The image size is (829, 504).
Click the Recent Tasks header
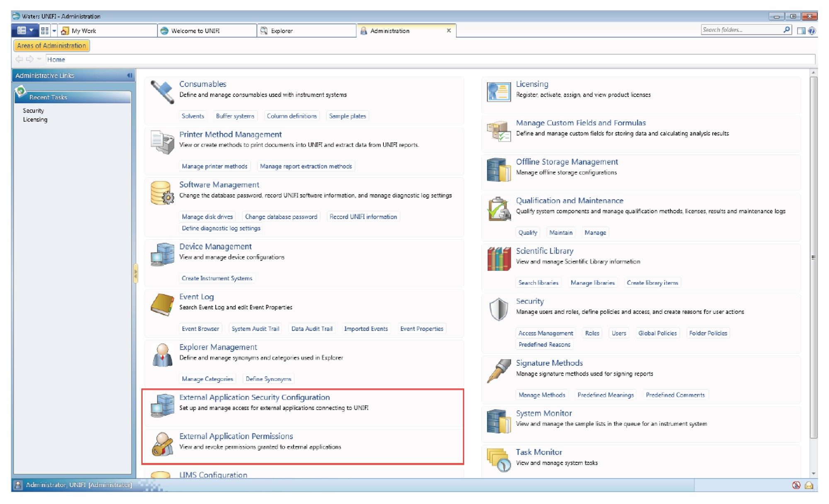click(73, 97)
